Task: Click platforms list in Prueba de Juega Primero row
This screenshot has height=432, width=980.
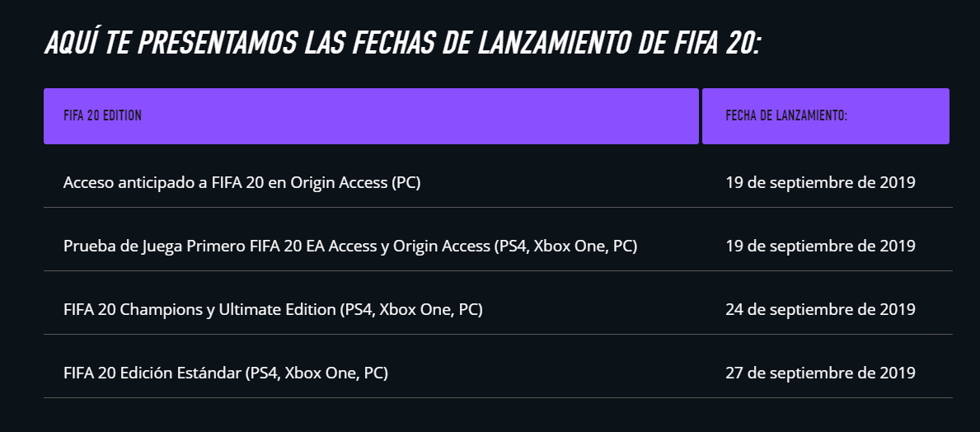Action: pyautogui.click(x=565, y=247)
